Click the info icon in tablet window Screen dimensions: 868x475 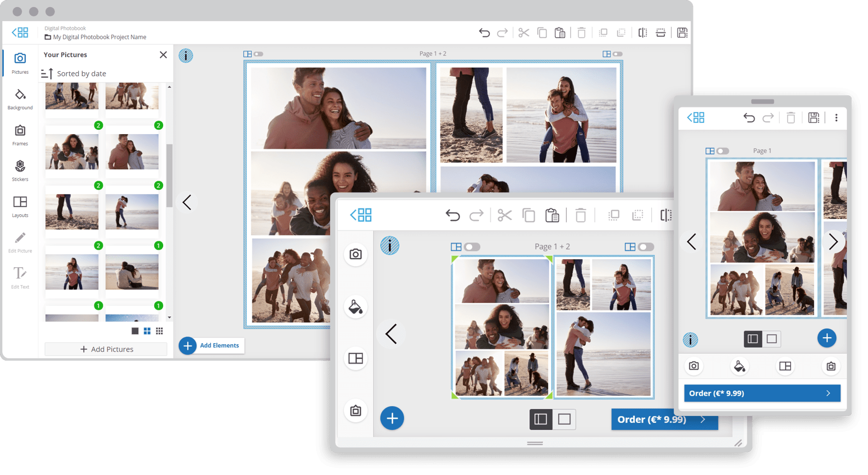click(x=390, y=246)
